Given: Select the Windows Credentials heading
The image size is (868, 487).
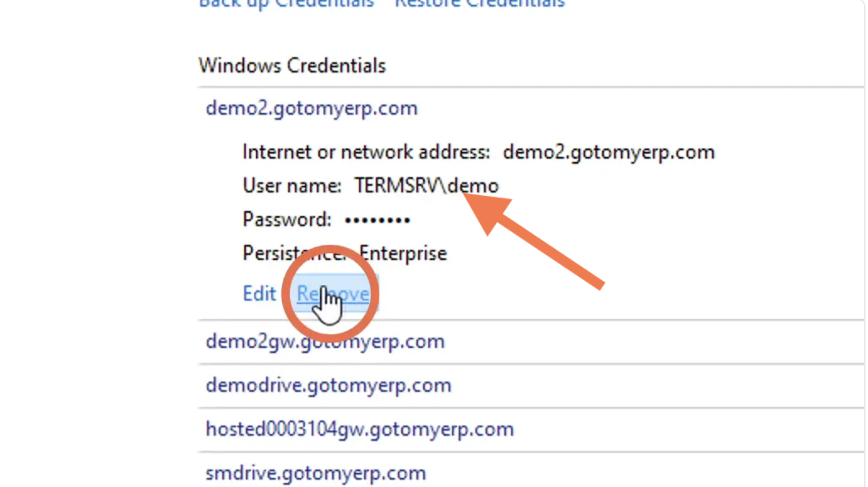Looking at the screenshot, I should (x=292, y=65).
